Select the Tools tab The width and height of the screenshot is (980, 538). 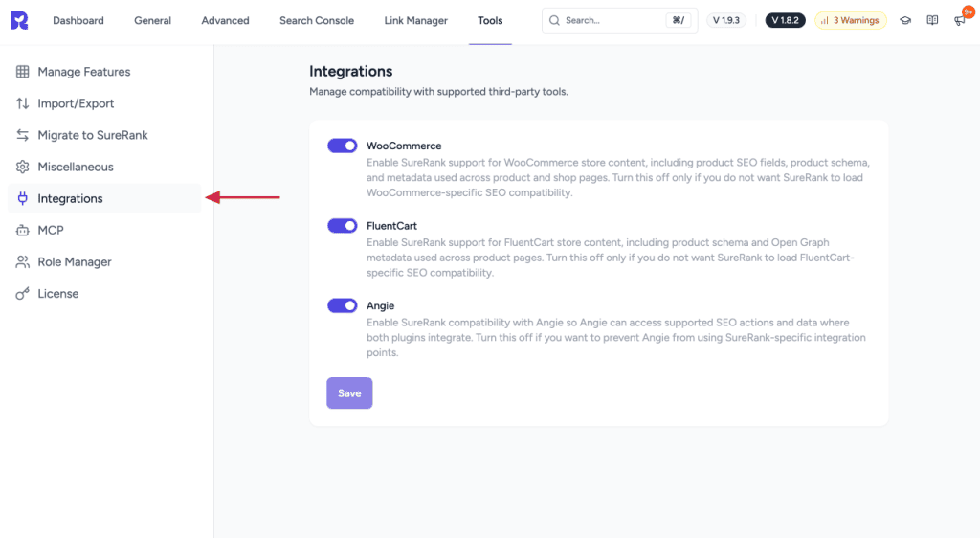coord(490,21)
